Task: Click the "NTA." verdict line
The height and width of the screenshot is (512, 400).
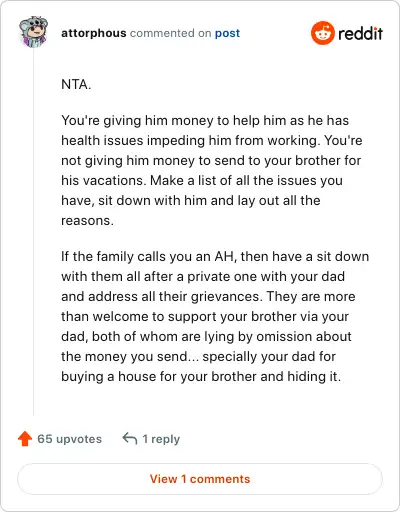Action: click(76, 84)
